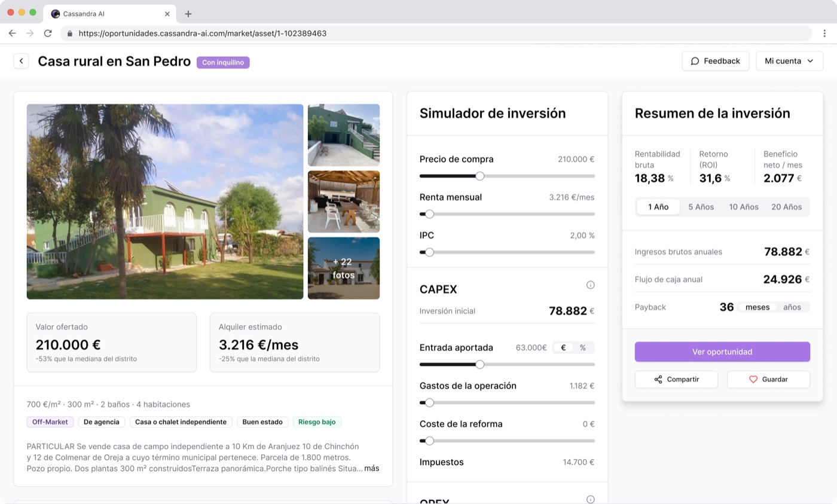Navigate back in the browser
837x504 pixels.
click(x=12, y=33)
